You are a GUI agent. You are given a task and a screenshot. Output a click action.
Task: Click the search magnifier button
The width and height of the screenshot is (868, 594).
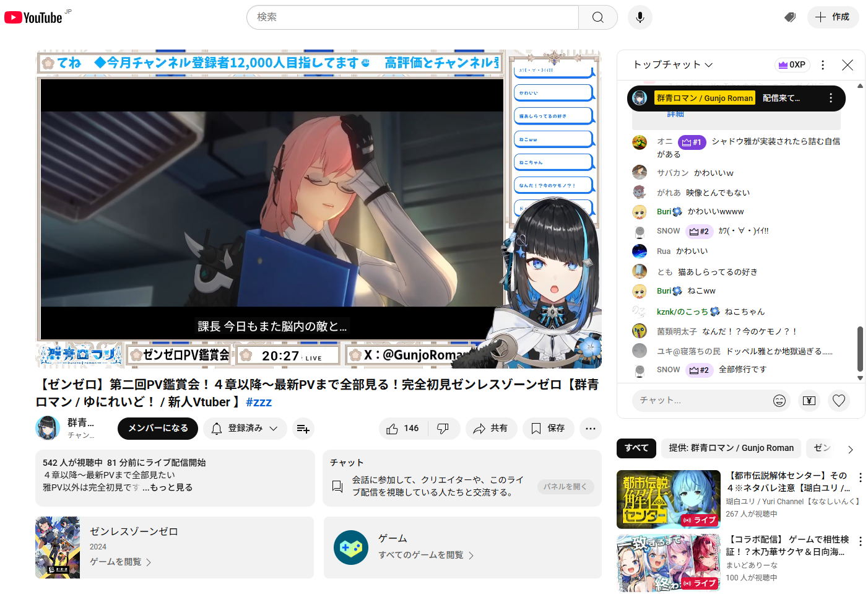click(x=597, y=17)
